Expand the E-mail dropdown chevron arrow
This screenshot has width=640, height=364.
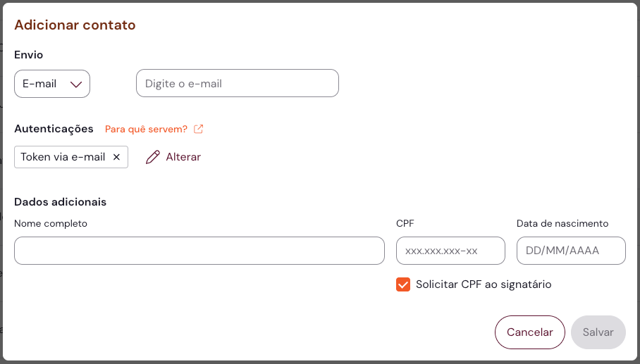coord(76,84)
